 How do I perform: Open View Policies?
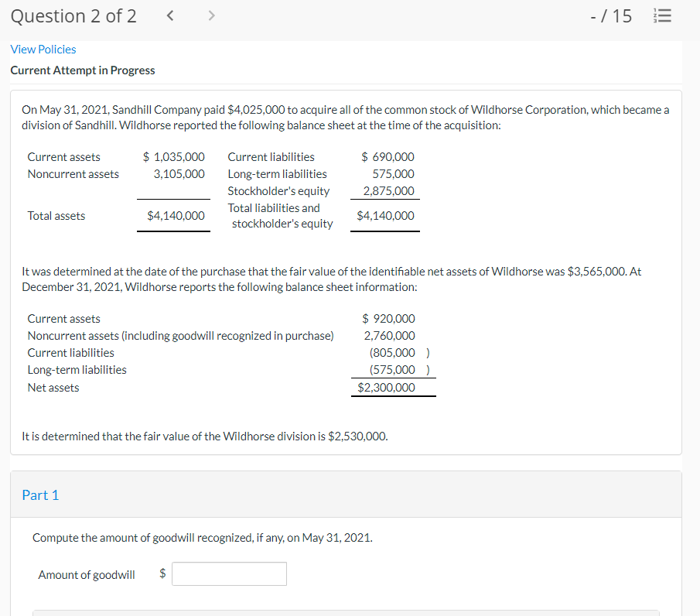point(43,49)
